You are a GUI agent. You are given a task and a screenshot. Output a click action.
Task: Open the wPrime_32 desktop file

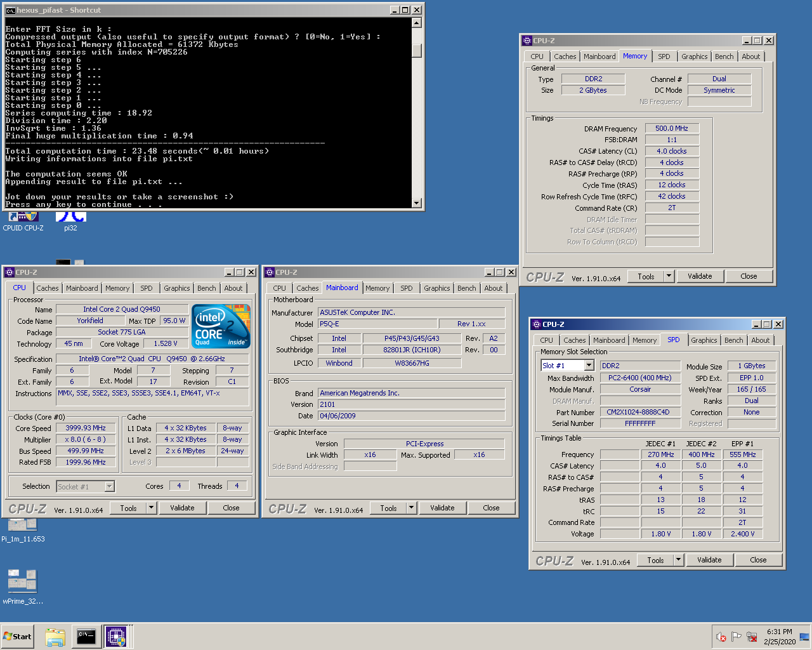23,586
